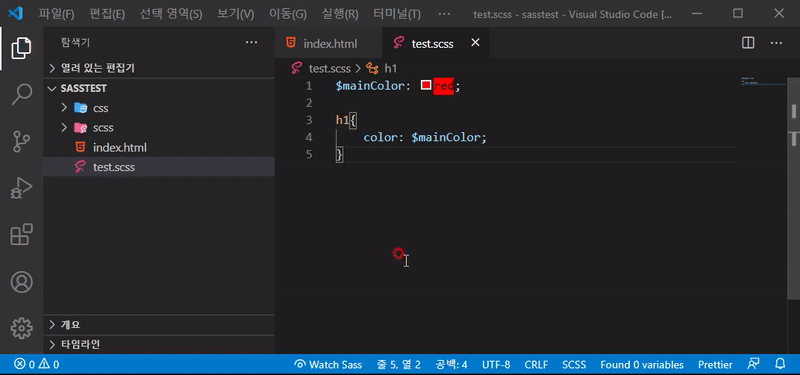800x375 pixels.
Task: Open editor more actions ellipsis
Action: point(777,43)
